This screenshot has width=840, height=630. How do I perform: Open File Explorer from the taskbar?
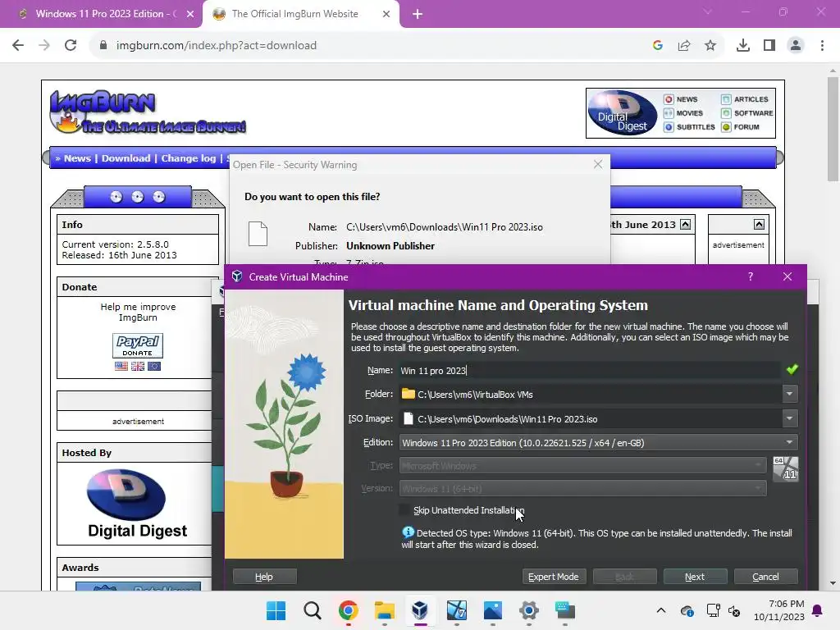(x=384, y=610)
